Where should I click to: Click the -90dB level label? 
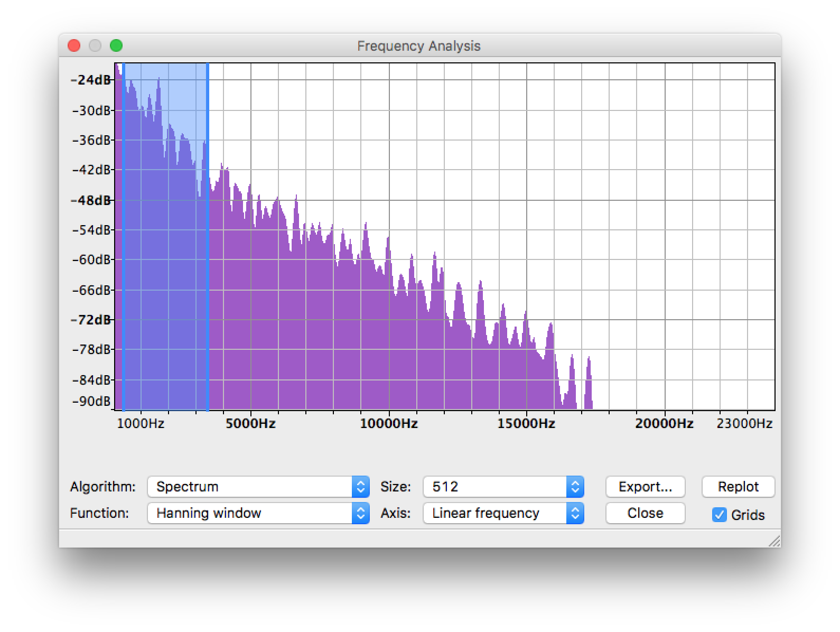pyautogui.click(x=90, y=401)
